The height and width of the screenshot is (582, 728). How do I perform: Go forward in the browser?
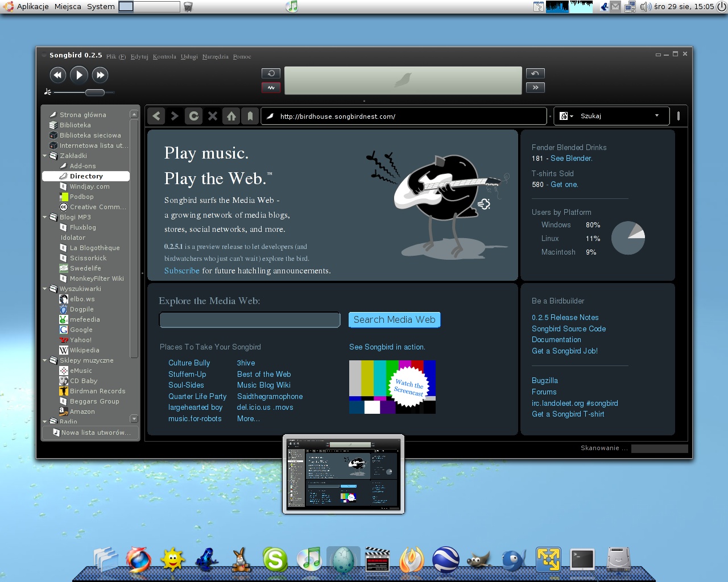[x=175, y=116]
